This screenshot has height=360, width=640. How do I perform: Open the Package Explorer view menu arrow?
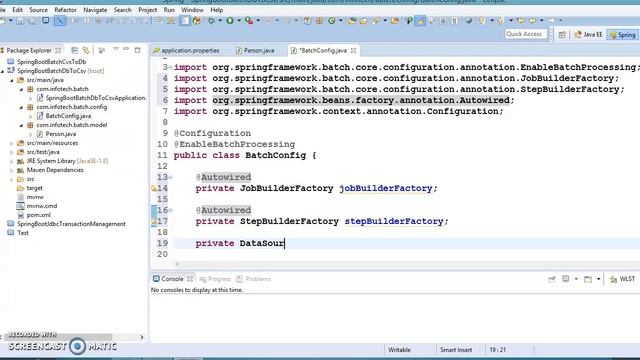(116, 50)
